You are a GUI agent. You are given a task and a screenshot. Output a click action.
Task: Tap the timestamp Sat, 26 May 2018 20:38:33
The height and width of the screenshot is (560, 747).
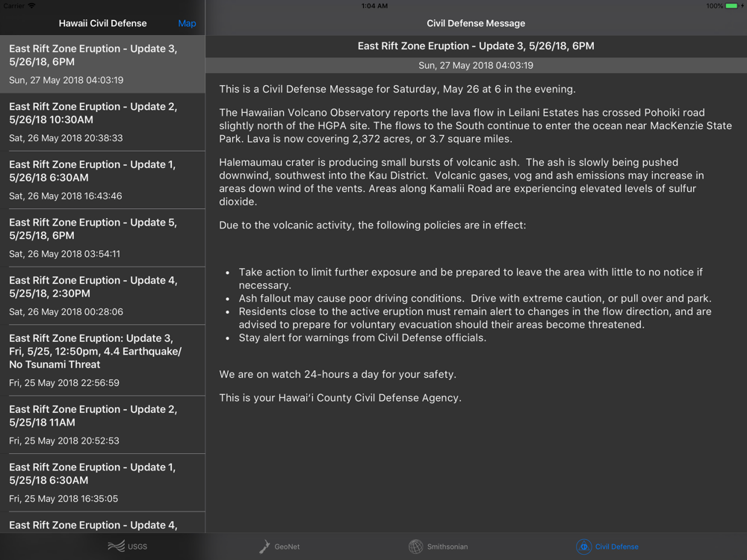66,138
